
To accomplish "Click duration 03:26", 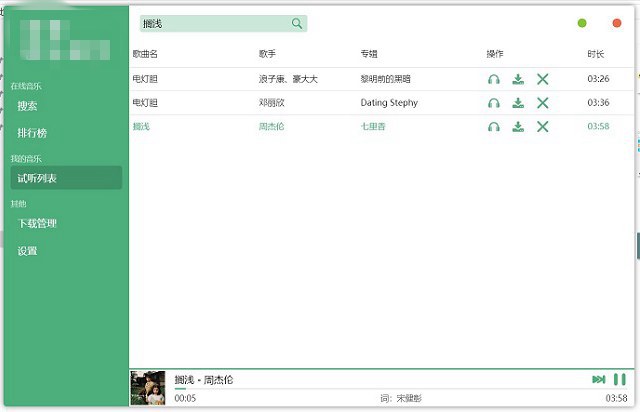I will click(598, 79).
